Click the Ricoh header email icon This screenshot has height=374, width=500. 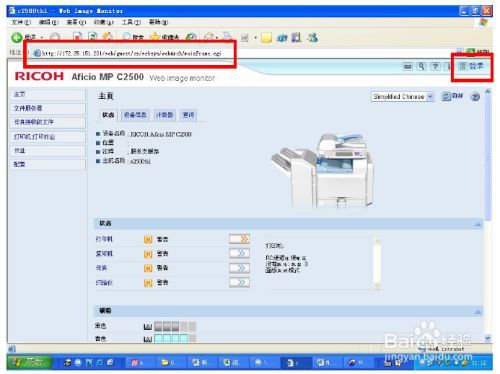click(x=407, y=66)
